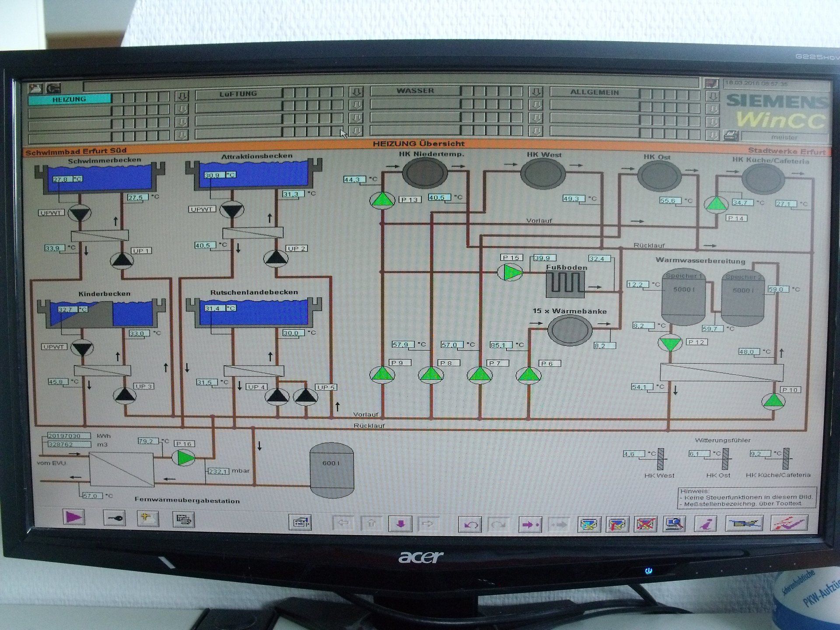840x630 pixels.
Task: Select pump UP 2 under Attraktionsbecken
Action: 276,258
